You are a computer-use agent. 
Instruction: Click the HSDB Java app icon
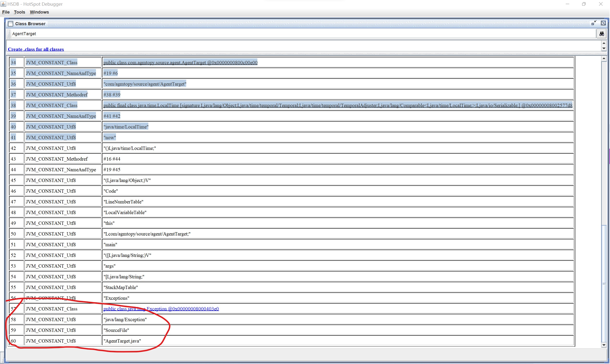tap(3, 4)
